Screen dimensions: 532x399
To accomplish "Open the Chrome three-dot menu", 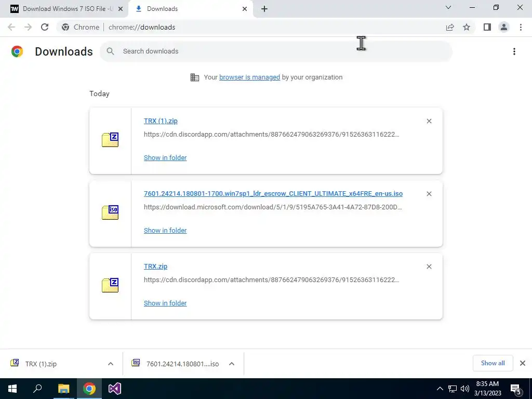I will click(x=521, y=27).
